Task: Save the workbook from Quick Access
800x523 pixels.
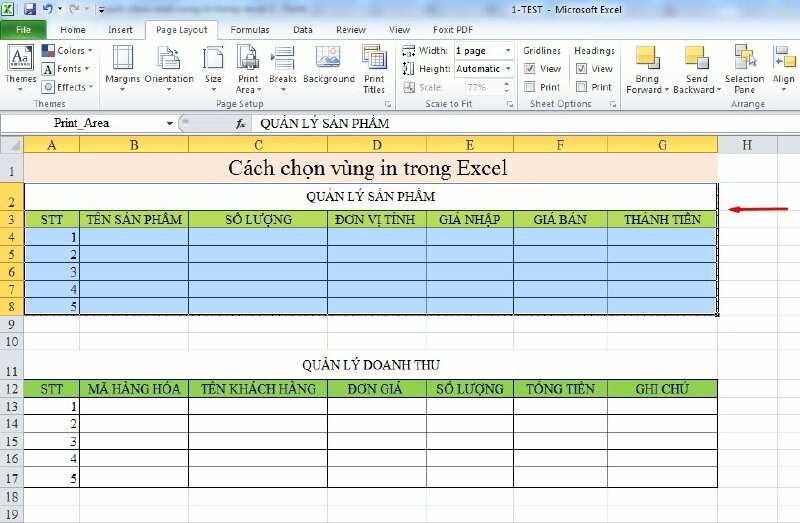Action: point(30,9)
